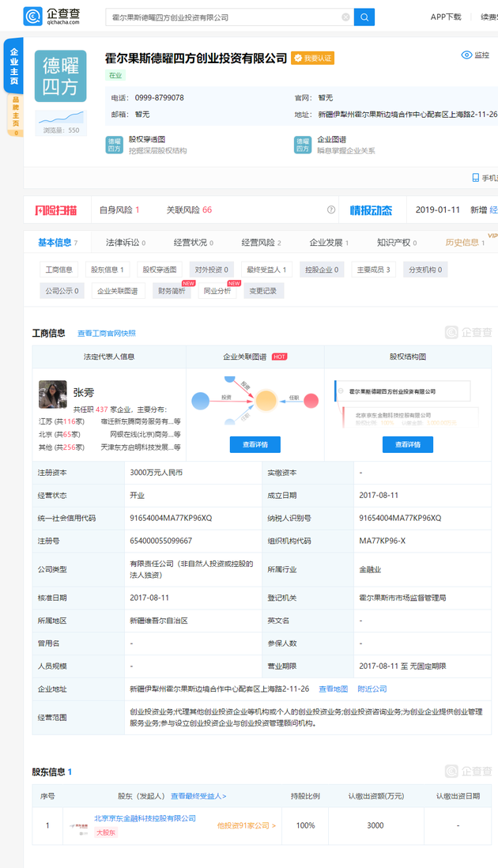Screen dimensions: 498x868
Task: Click the help question mark icon near 关联风险
Action: 331,210
